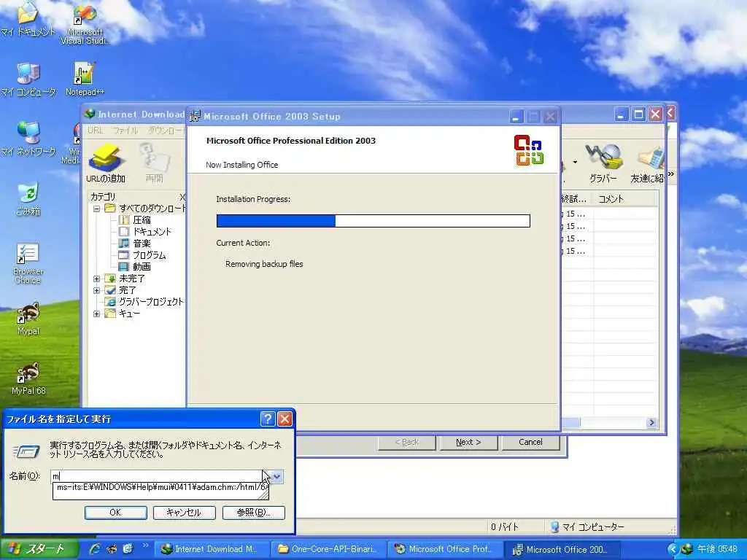747x560 pixels.
Task: Select the Compressed category
Action: click(135, 220)
